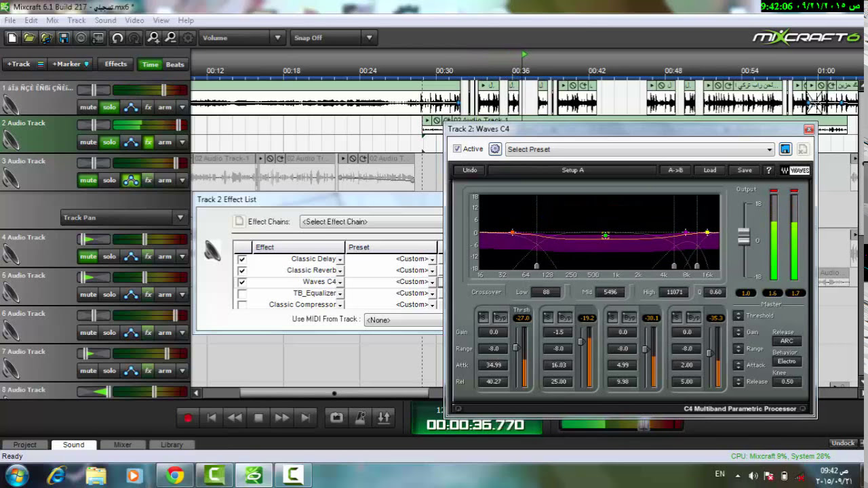Viewport: 868px width, 488px height.
Task: Mute 4 Audio Track
Action: point(88,256)
